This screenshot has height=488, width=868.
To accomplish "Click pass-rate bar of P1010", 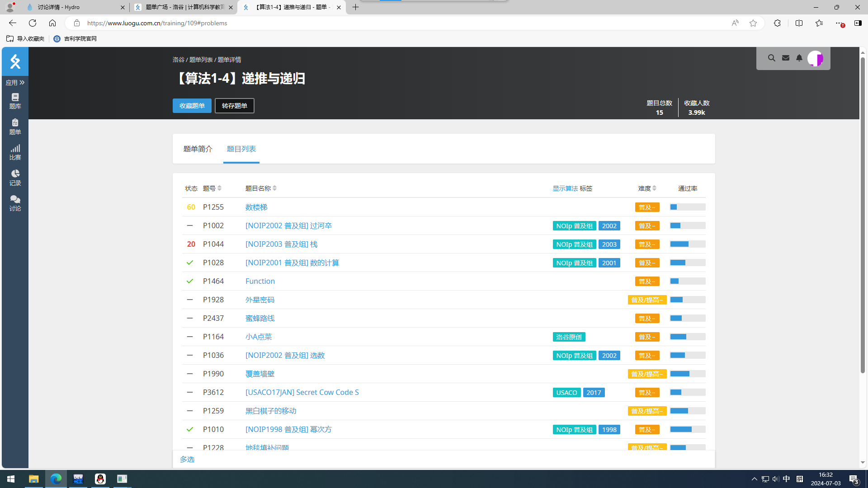I will (x=687, y=429).
